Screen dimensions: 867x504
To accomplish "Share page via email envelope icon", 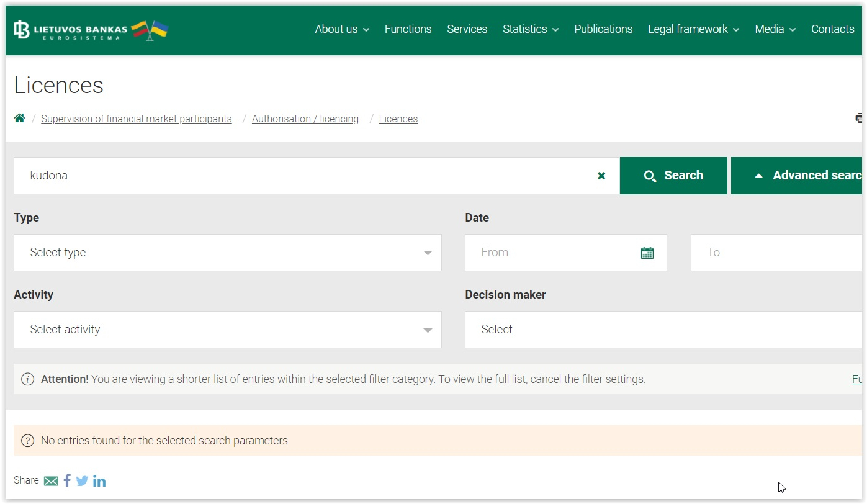I will point(51,481).
